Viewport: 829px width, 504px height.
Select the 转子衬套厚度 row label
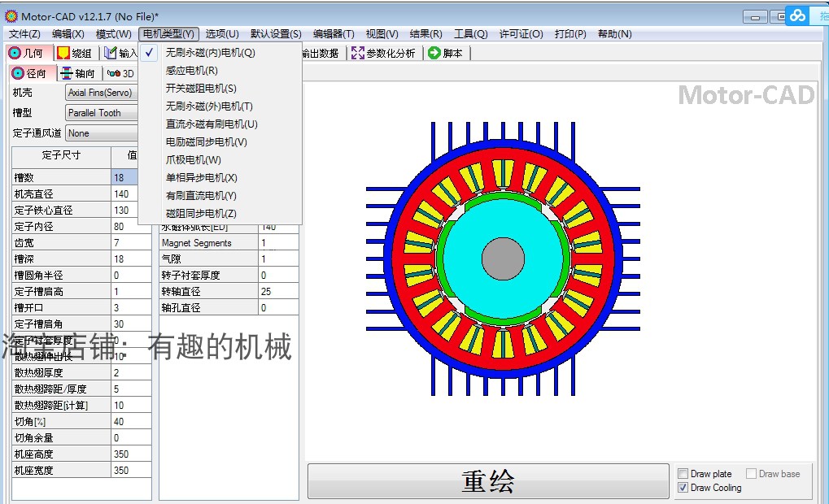(x=208, y=276)
